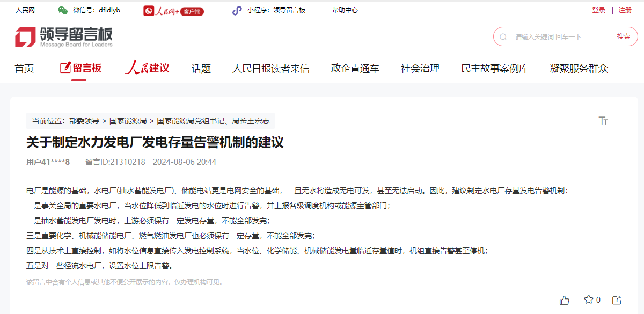Viewport: 644px width, 314px height.
Task: Open the 人民网+客户端 app badge
Action: 173,10
